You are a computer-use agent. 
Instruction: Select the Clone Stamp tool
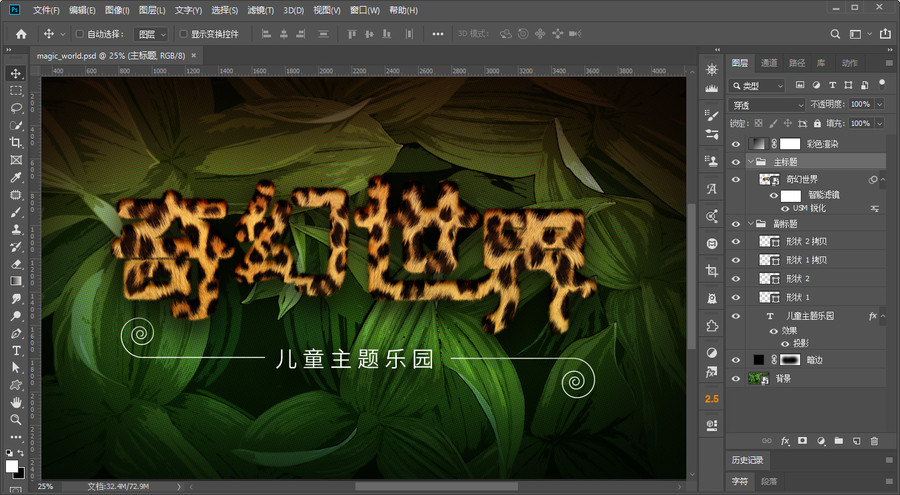[16, 229]
